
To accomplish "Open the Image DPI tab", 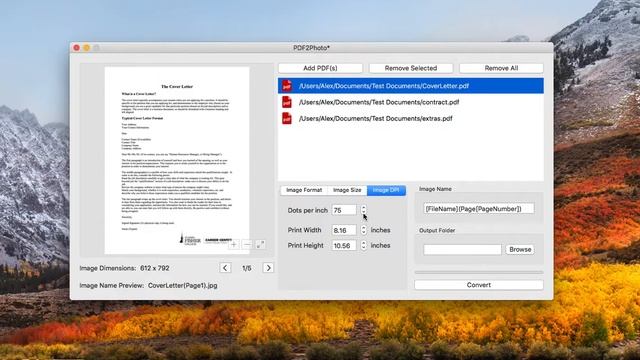I will click(x=386, y=190).
